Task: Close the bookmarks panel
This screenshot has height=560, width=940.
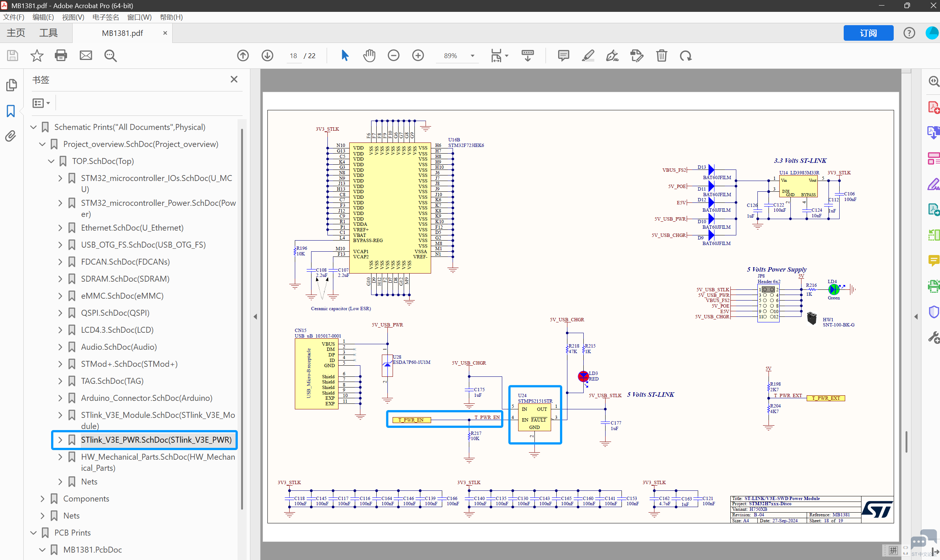Action: pos(234,79)
